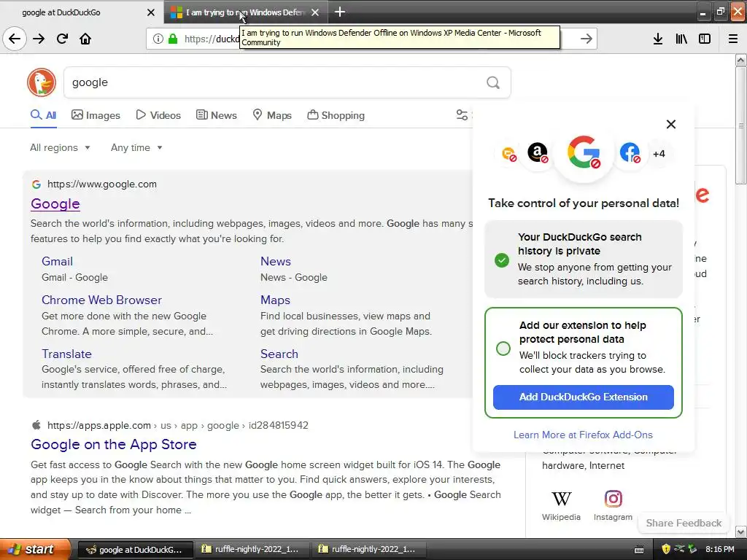Open the Firefox downloads panel

[x=658, y=39]
